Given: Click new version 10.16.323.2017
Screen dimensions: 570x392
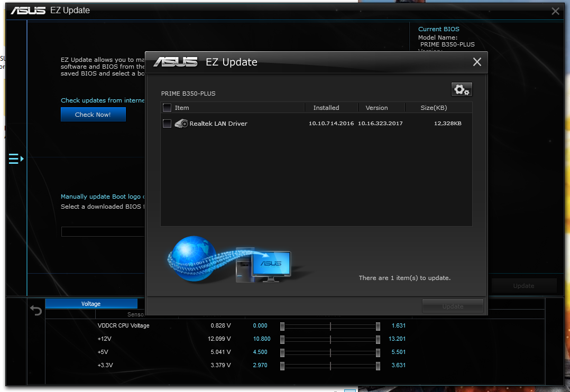Looking at the screenshot, I should coord(380,124).
